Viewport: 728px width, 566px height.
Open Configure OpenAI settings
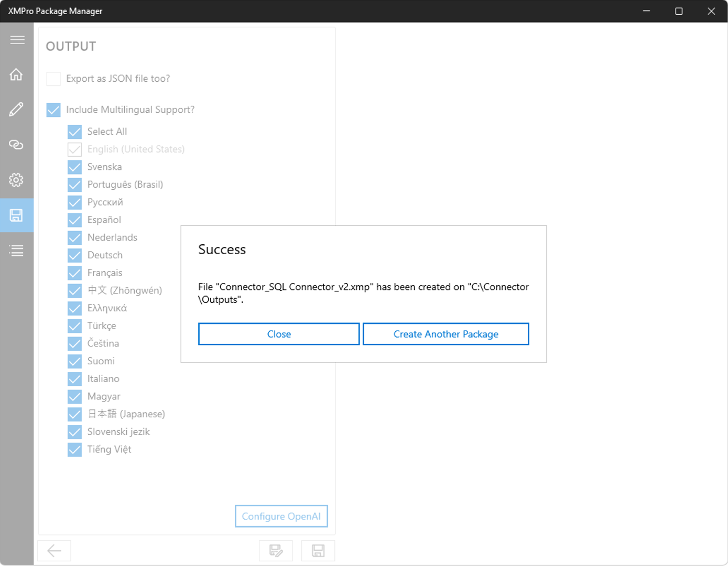click(281, 516)
